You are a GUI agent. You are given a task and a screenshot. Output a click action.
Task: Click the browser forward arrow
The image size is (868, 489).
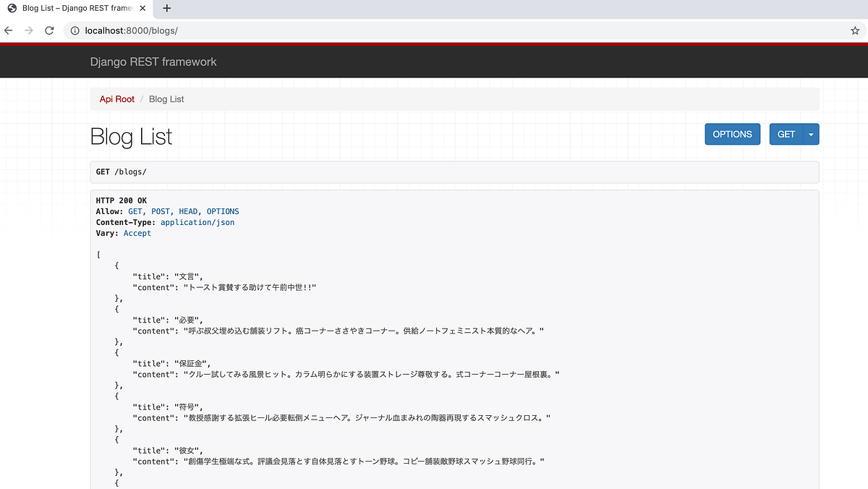[x=29, y=30]
